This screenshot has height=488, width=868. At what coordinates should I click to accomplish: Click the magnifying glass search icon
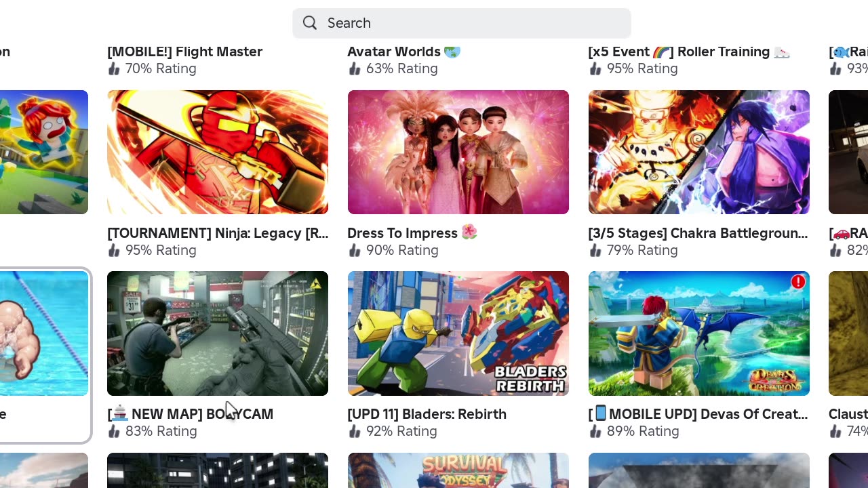click(x=310, y=23)
